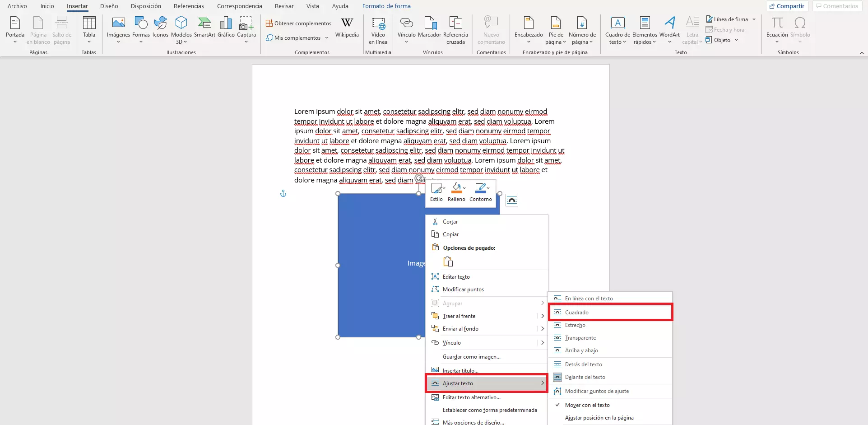Choose Detrás del texto wrapping
This screenshot has height=425, width=868.
point(610,364)
